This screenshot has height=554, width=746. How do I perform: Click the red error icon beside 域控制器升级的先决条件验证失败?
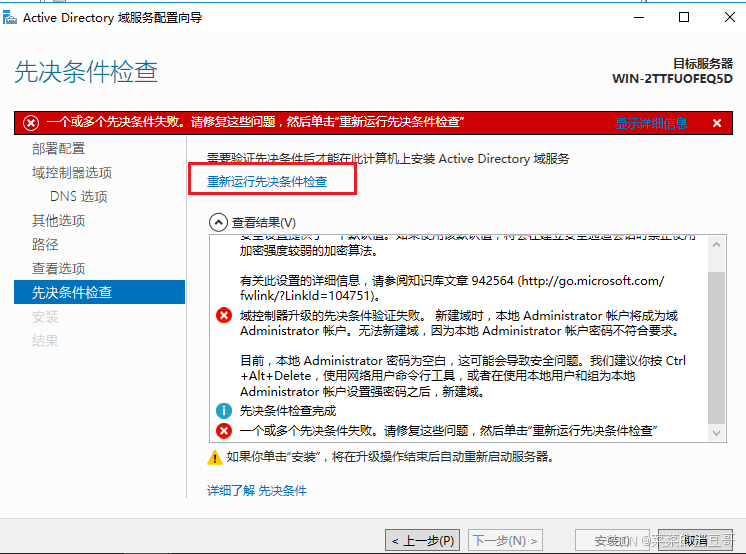224,315
